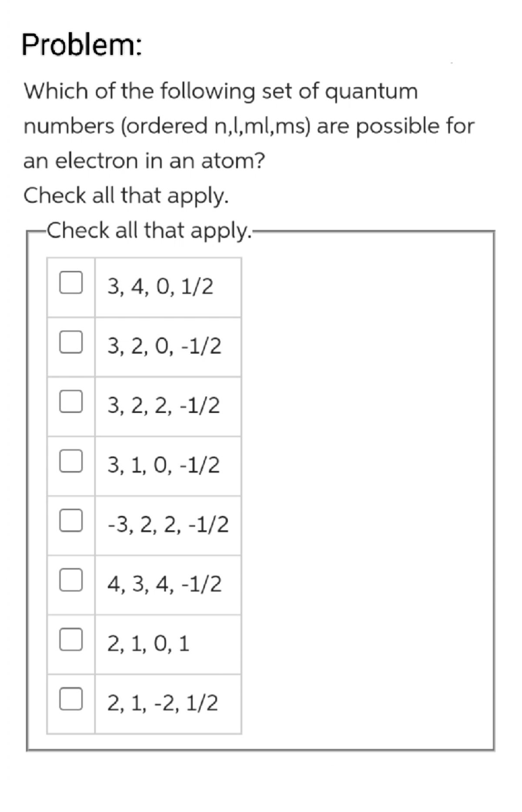This screenshot has height=812, width=522.
Task: Tick the checkbox for 2, 1, -2, 1/2
Action: (71, 699)
